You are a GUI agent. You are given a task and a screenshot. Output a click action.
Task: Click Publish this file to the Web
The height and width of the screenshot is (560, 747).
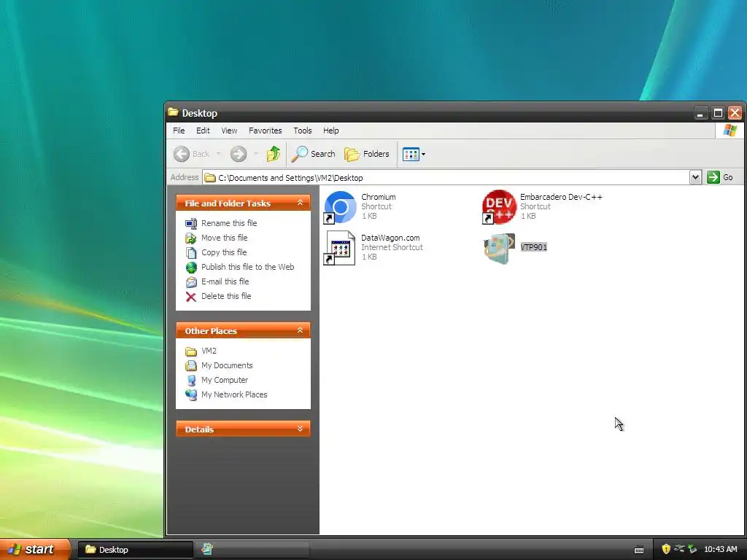[248, 267]
